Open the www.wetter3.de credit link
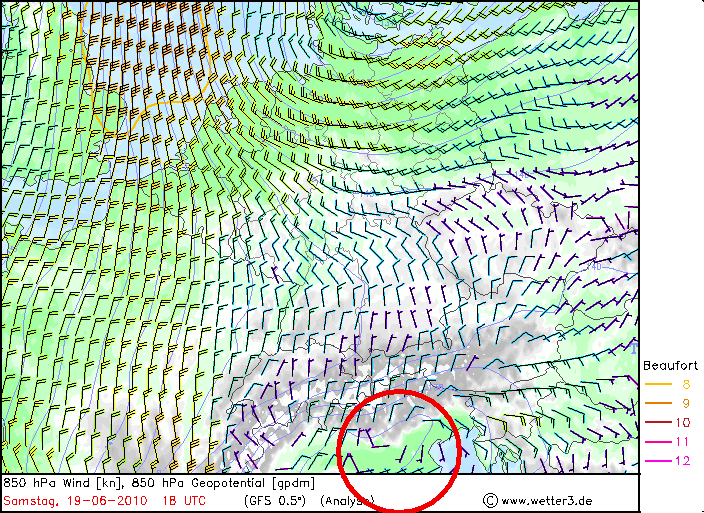Screen dimensions: 704x513 click(546, 501)
